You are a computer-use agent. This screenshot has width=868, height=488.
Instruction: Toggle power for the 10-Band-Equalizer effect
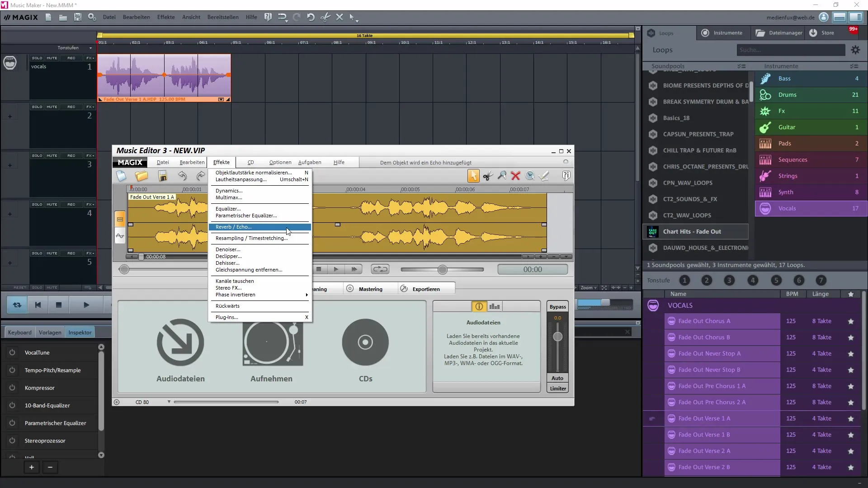coord(12,405)
